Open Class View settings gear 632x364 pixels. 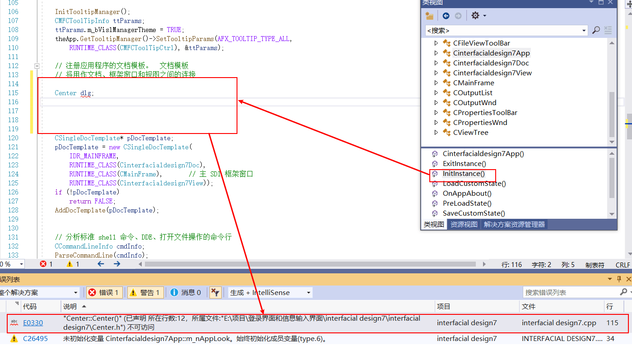[x=475, y=16]
